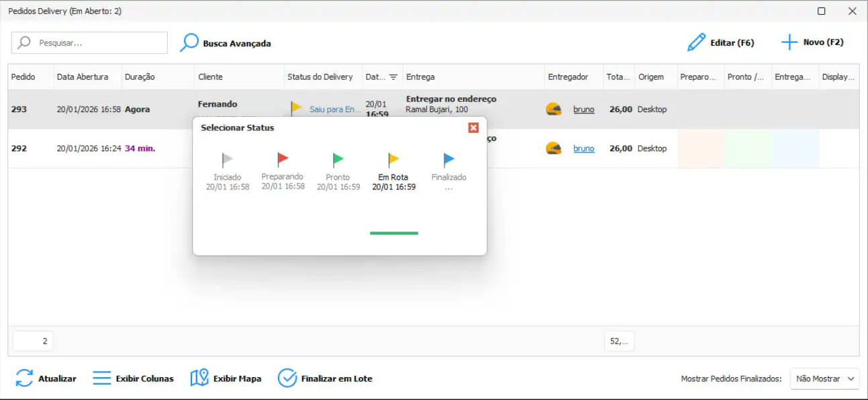This screenshot has width=868, height=400.
Task: Close the Selecionar Status popup
Action: (473, 128)
